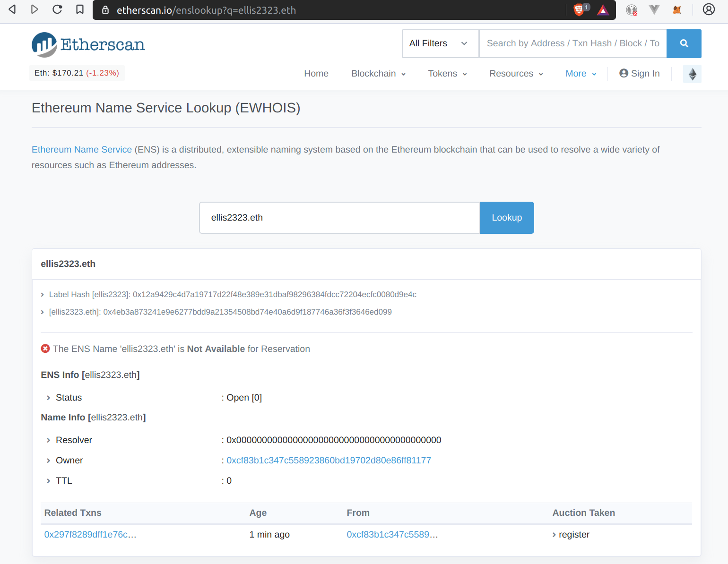Click chevron beside Owner row
Image resolution: width=728 pixels, height=564 pixels.
[x=48, y=461]
